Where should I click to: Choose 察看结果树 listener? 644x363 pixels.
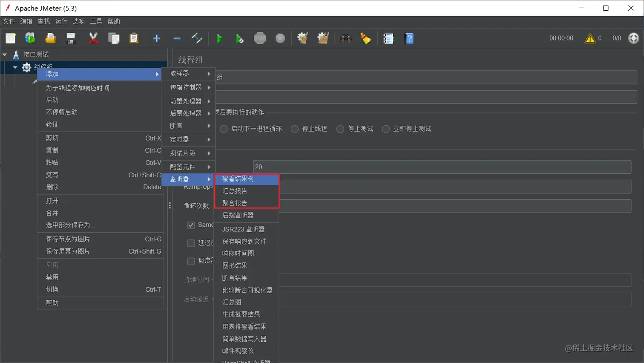click(246, 179)
